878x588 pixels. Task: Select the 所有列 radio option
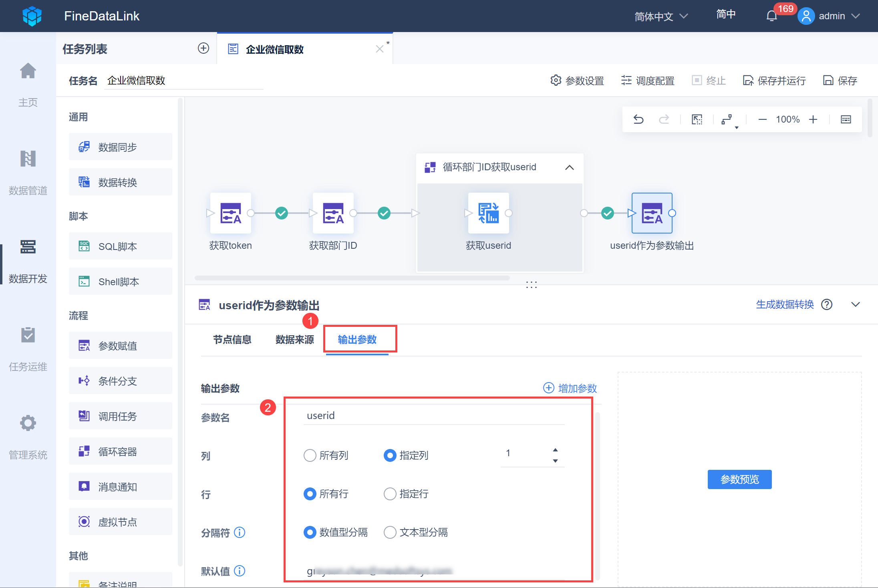[310, 455]
